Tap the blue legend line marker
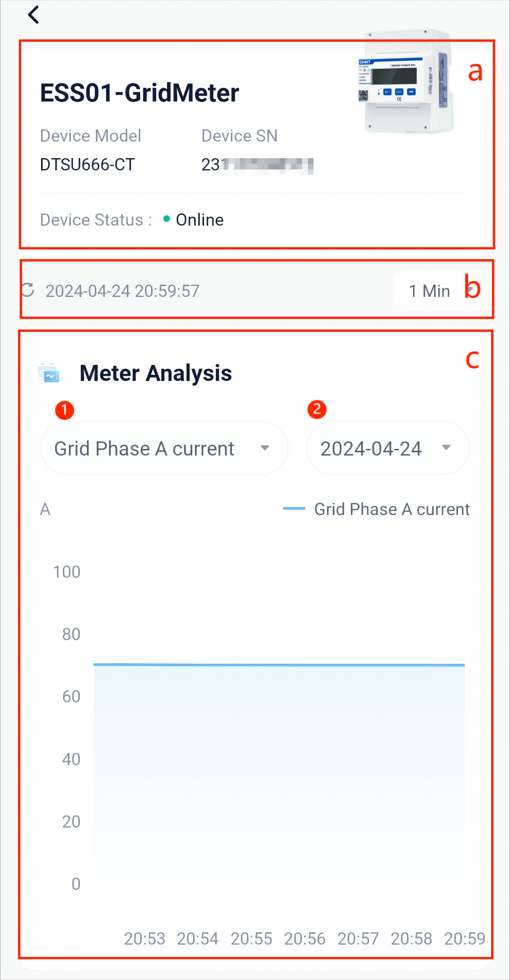 click(x=294, y=508)
